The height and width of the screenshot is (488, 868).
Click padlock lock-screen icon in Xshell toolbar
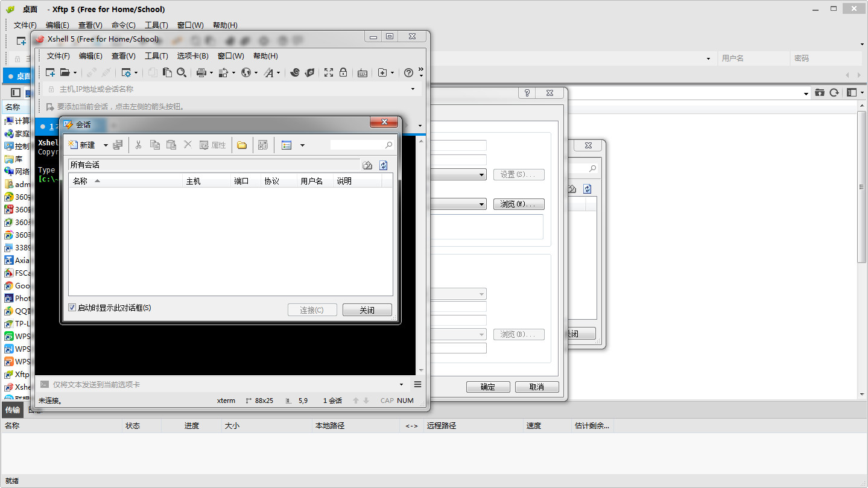point(343,72)
